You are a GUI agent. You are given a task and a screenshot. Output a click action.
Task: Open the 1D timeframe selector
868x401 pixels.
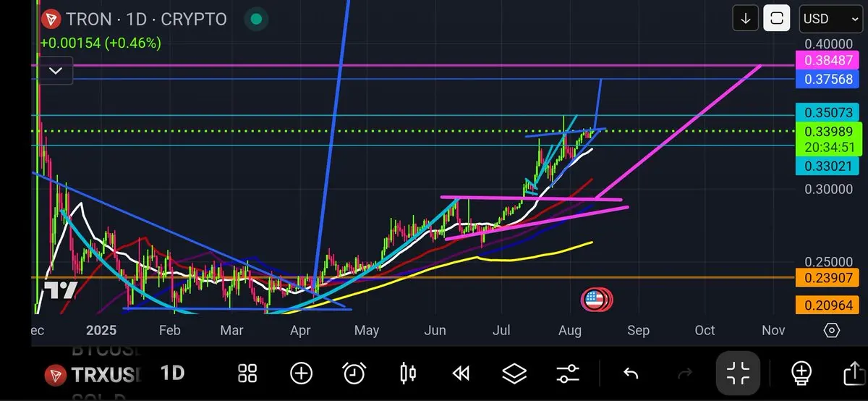point(172,373)
